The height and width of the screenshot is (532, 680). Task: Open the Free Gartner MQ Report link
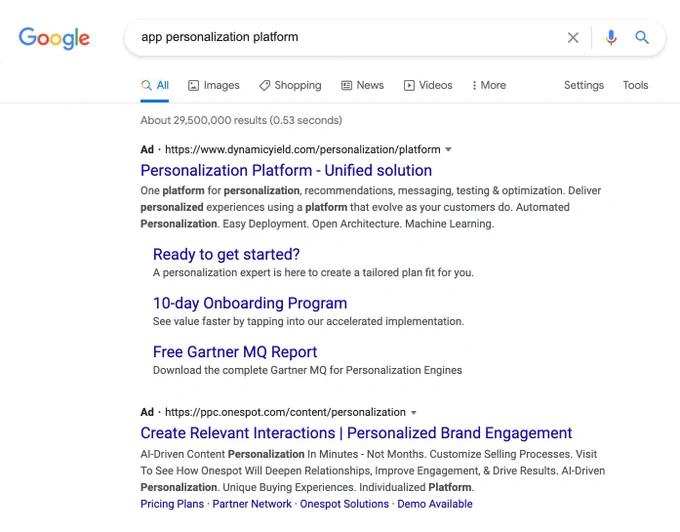click(235, 352)
